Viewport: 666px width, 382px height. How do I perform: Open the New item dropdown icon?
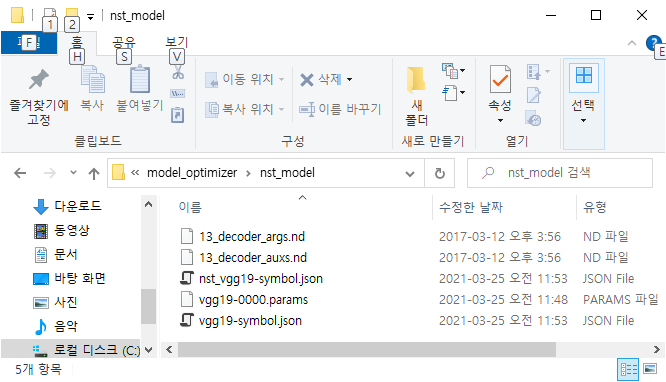453,71
